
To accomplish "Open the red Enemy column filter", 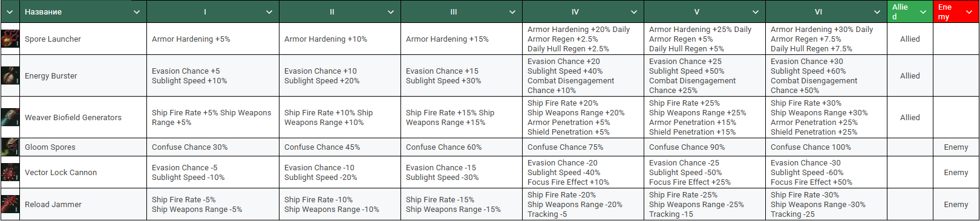I will point(970,11).
